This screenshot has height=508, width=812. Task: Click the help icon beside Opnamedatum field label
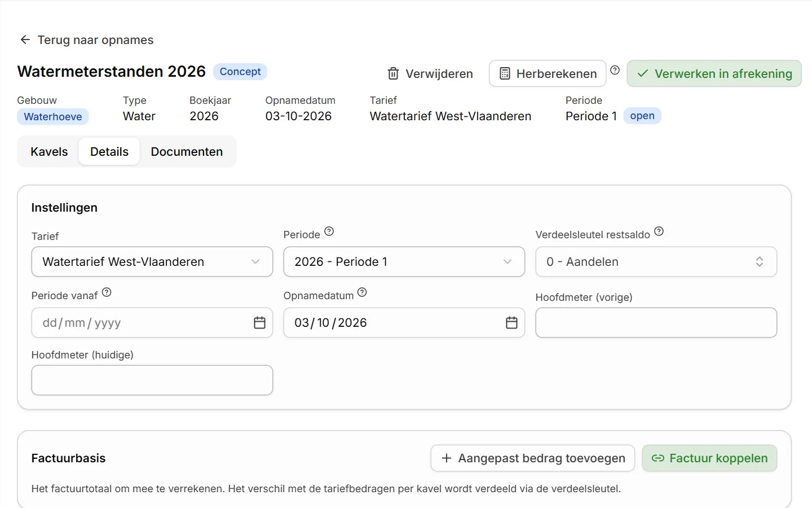[362, 292]
